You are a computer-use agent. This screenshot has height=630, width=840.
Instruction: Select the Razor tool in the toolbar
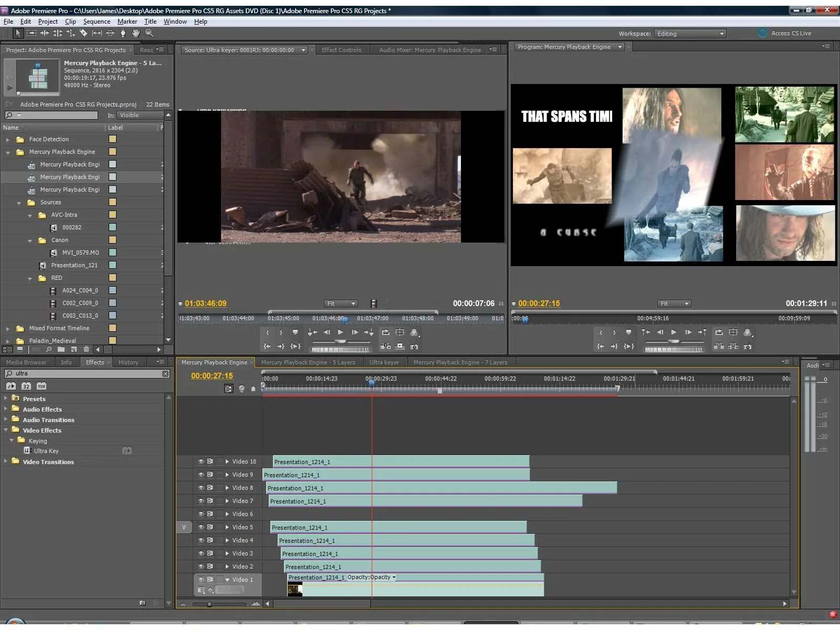pyautogui.click(x=84, y=33)
